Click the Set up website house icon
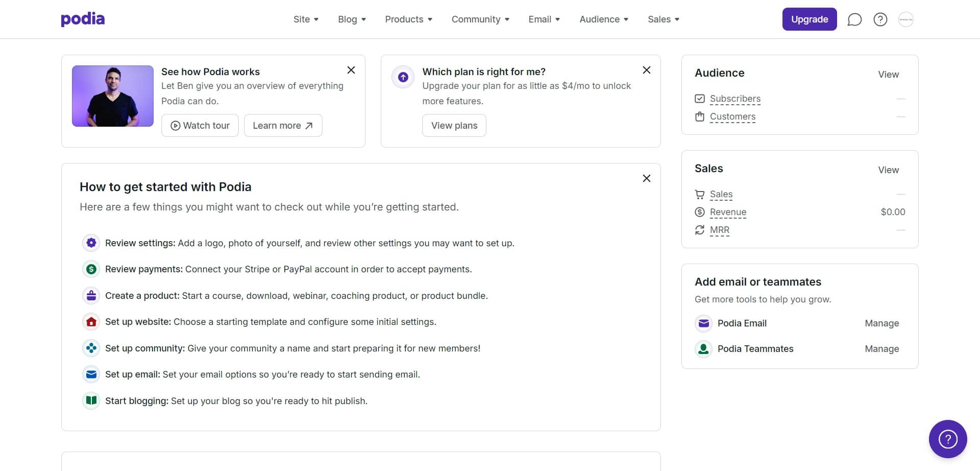The width and height of the screenshot is (980, 471). tap(91, 321)
